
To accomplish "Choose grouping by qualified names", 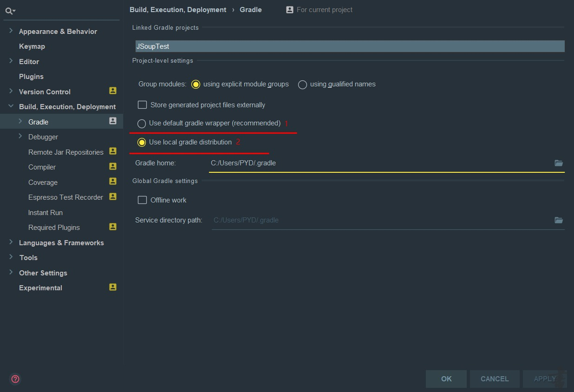I will (302, 85).
